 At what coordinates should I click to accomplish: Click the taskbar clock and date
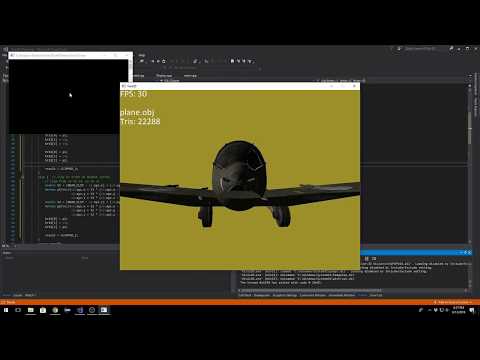tap(459, 310)
